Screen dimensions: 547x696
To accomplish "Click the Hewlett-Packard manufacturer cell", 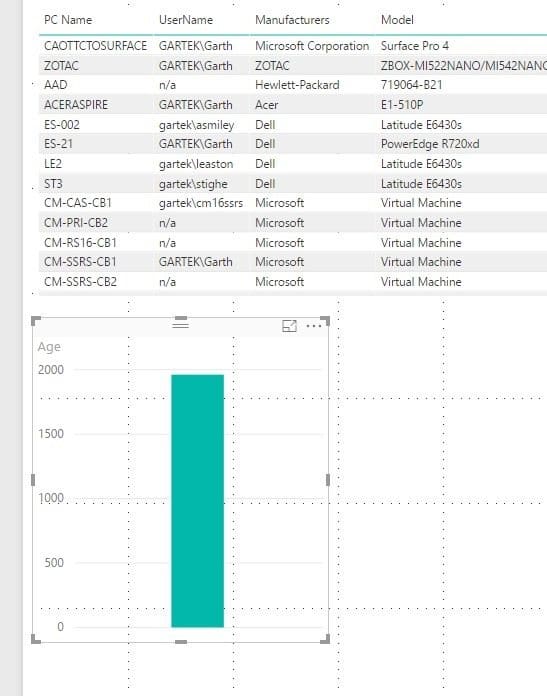I will tap(297, 85).
